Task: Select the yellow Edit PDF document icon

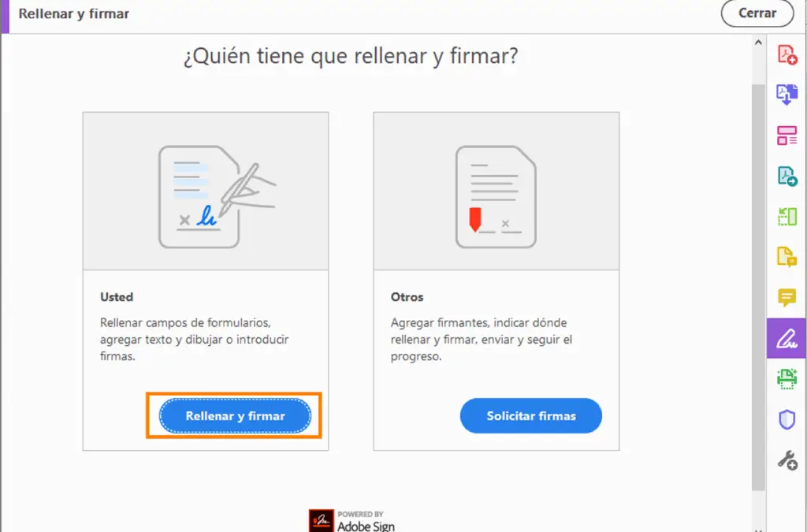Action: coord(787,257)
